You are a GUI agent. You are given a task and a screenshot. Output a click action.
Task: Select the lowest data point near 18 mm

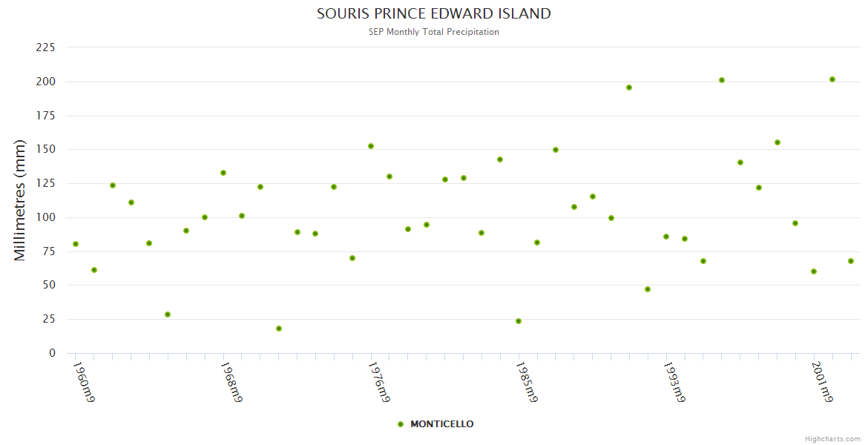(279, 329)
